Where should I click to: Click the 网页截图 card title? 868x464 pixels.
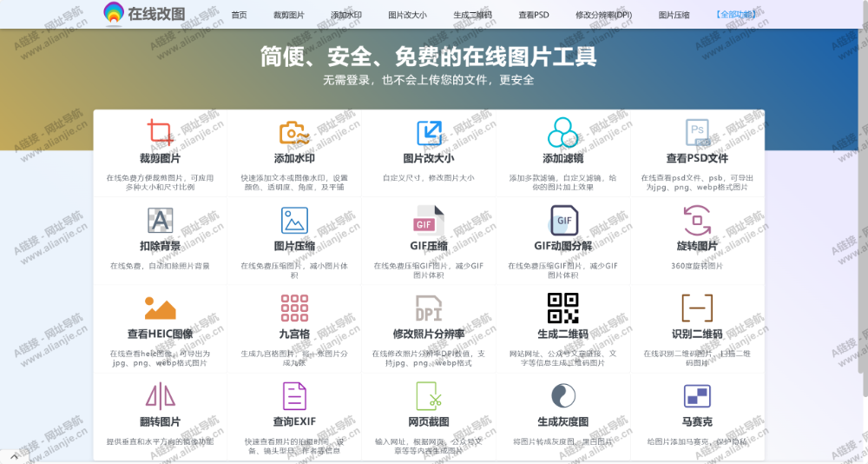click(429, 422)
